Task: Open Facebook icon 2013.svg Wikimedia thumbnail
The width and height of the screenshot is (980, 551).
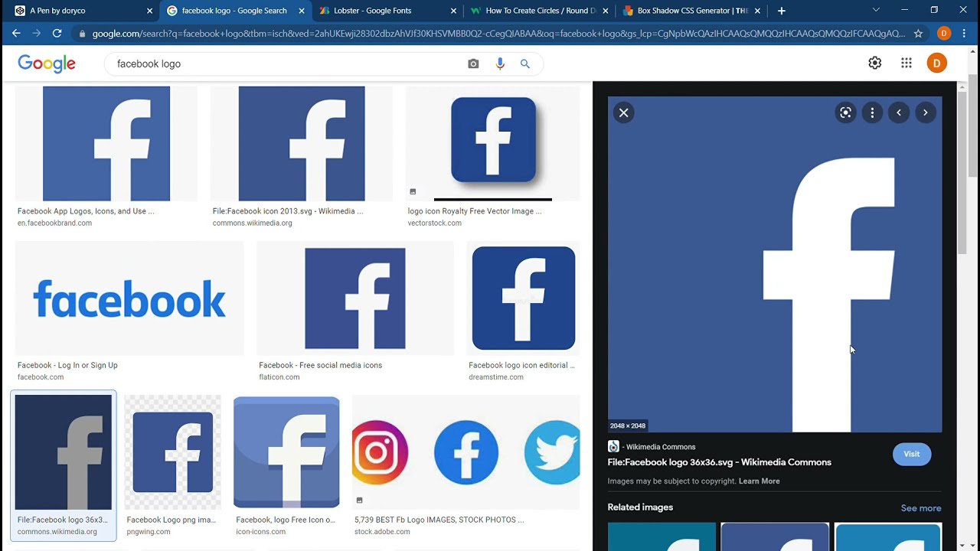Action: coord(302,144)
